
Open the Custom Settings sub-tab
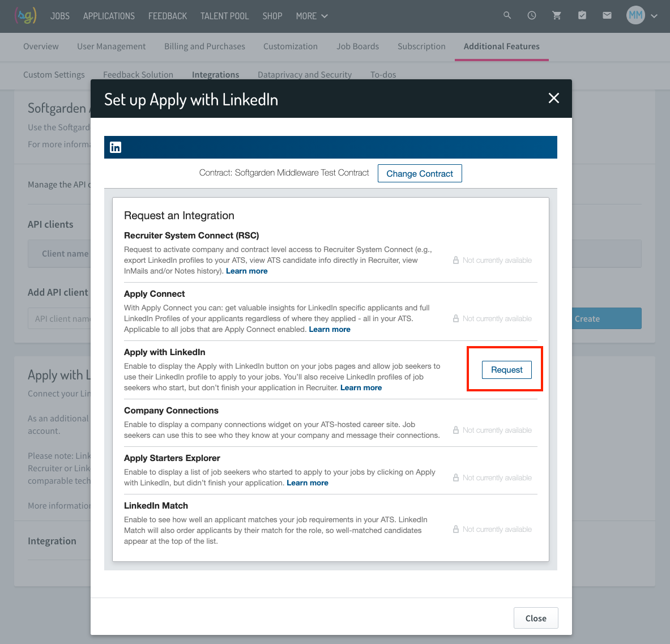54,74
